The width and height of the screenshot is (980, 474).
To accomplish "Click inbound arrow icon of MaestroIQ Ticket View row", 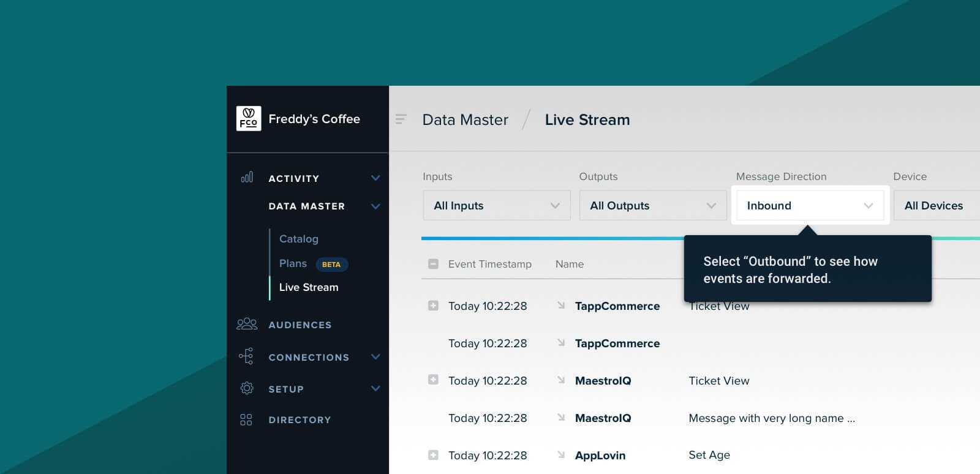I will click(x=561, y=380).
